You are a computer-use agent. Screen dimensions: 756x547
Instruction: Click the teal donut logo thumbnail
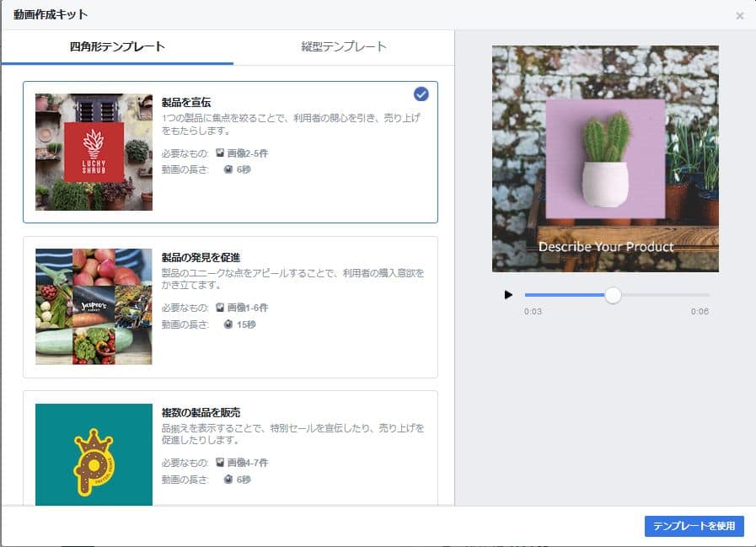pyautogui.click(x=94, y=455)
